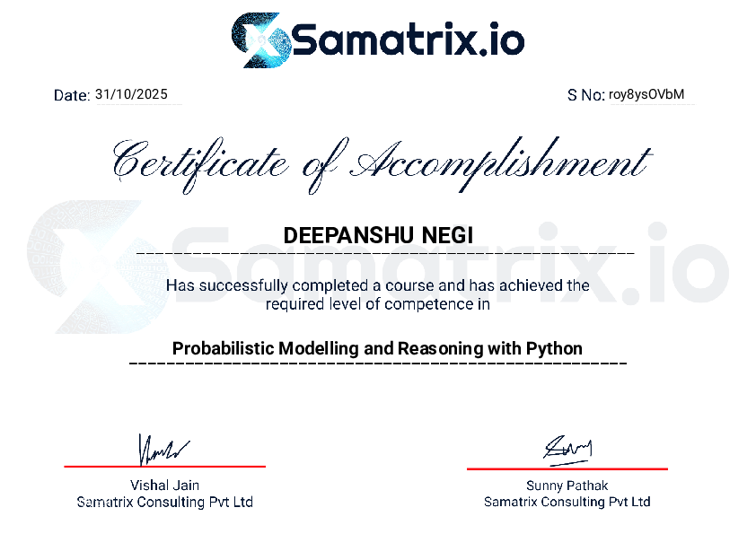Click Samatrix Consulting Pvt Ltd under Sunny Pathak

coord(567,503)
